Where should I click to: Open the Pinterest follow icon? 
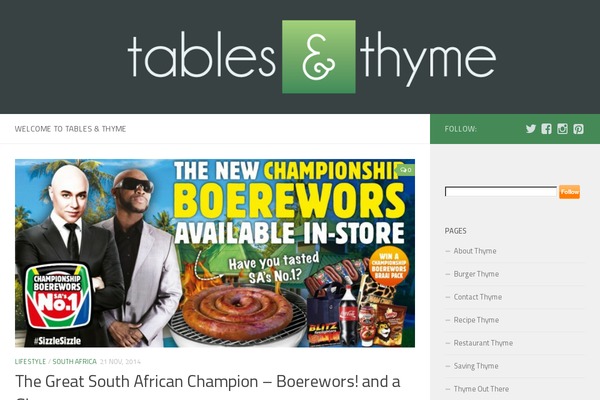point(578,129)
